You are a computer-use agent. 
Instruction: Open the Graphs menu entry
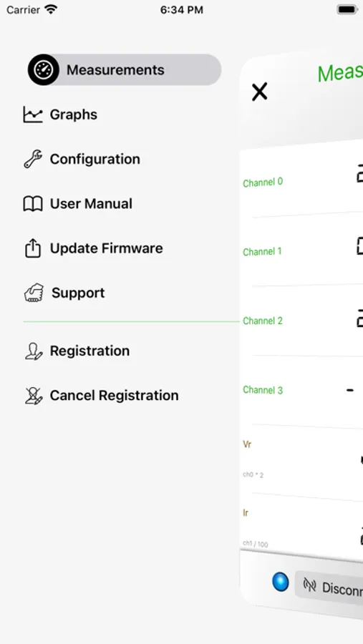(73, 114)
